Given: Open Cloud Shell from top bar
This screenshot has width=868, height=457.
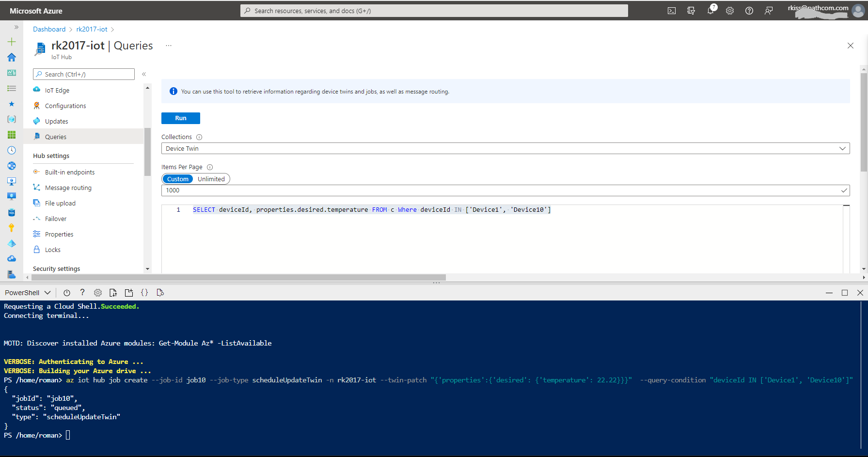Looking at the screenshot, I should [x=672, y=11].
